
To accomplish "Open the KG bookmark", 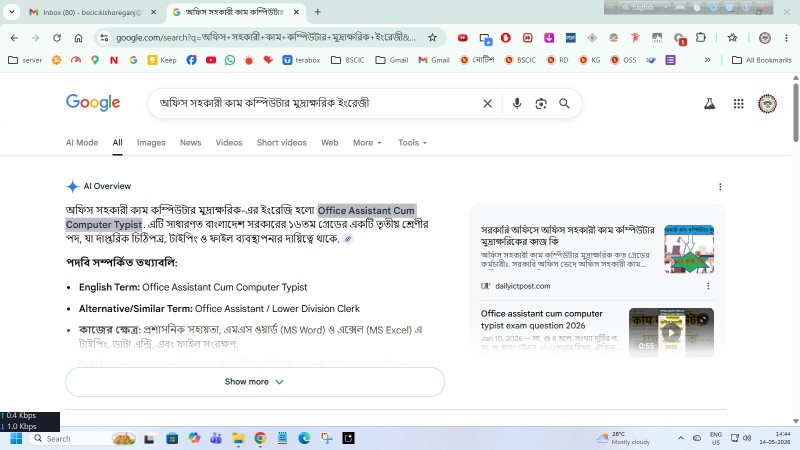I will point(590,60).
